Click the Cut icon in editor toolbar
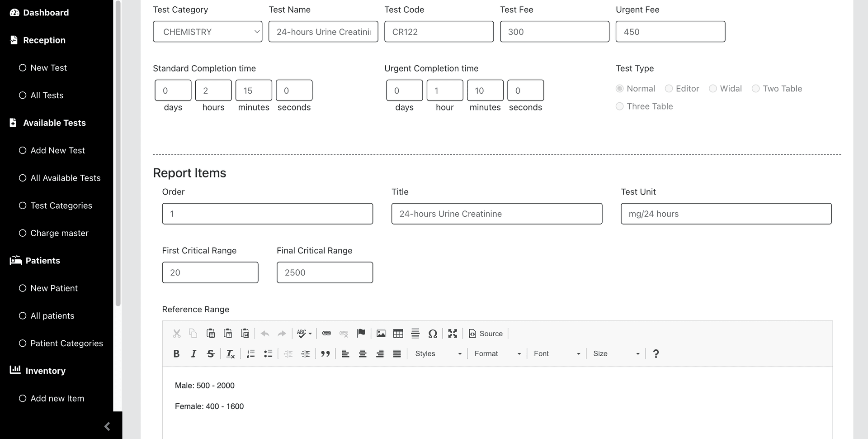Screen dimensions: 868x439 pyautogui.click(x=177, y=334)
